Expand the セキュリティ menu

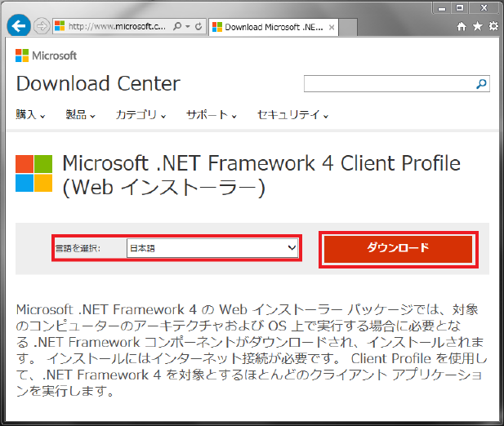(x=292, y=114)
